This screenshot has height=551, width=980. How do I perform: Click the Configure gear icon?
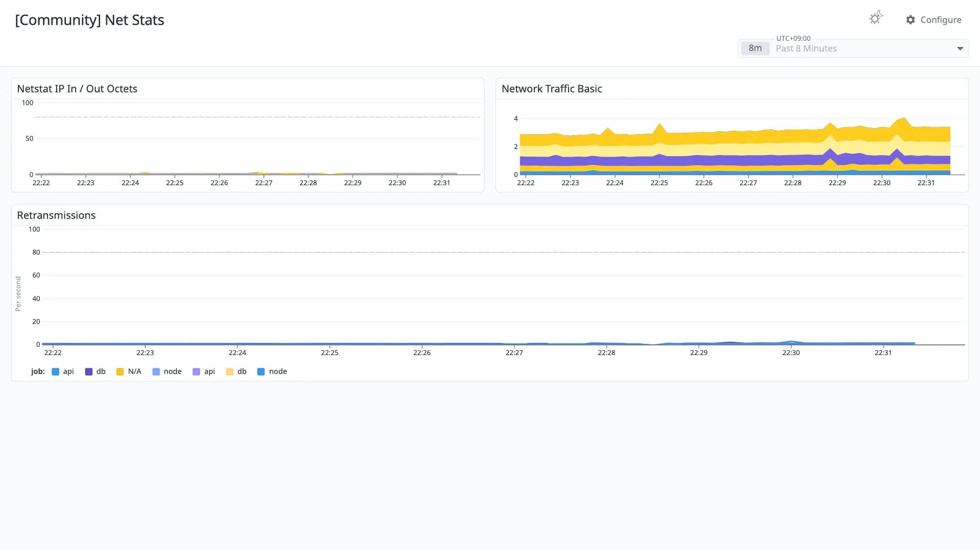click(911, 20)
